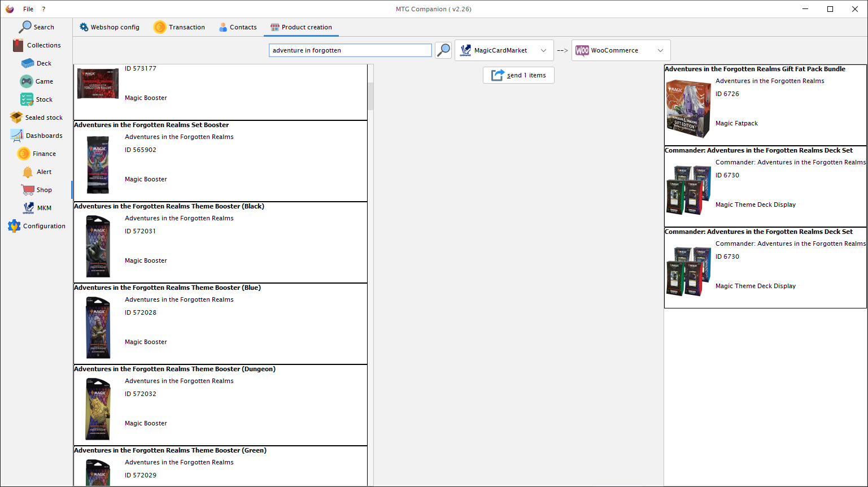
Task: Select Theme Booster (Dungeon) thumbnail
Action: 98,408
